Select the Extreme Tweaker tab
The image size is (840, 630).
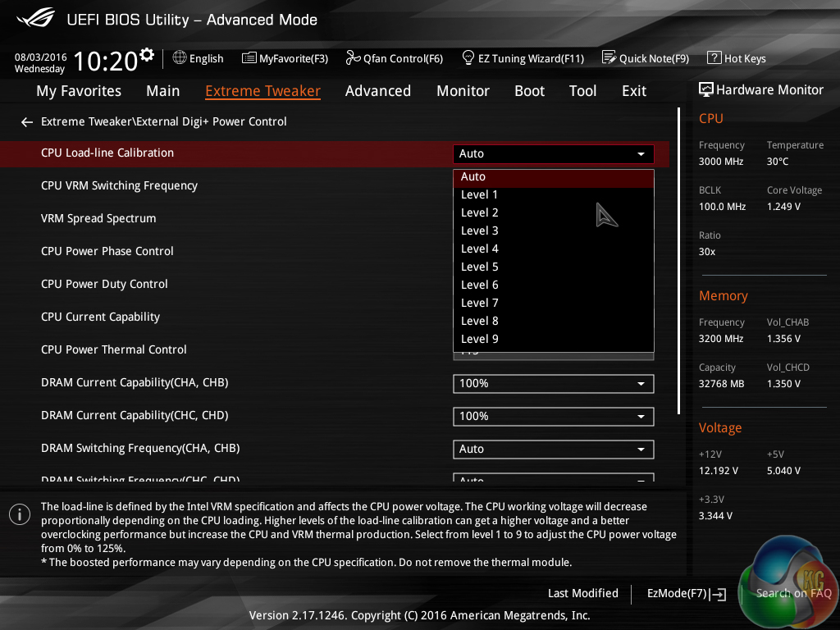pyautogui.click(x=263, y=91)
